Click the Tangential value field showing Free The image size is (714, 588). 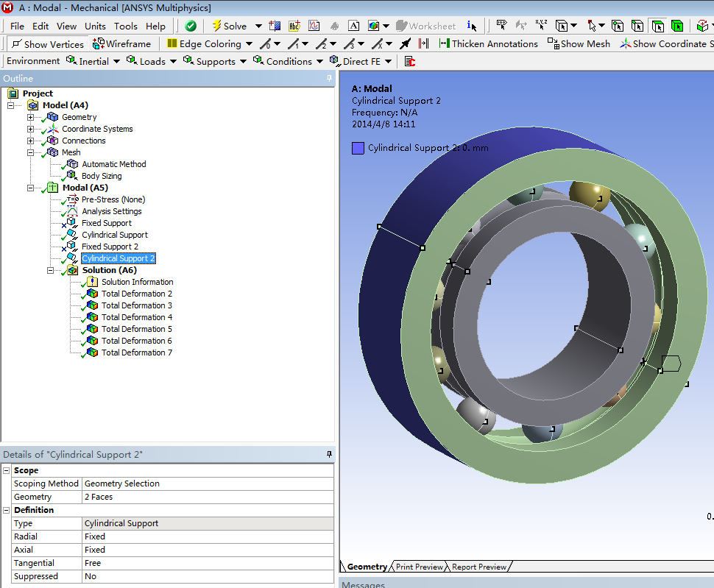[206, 563]
